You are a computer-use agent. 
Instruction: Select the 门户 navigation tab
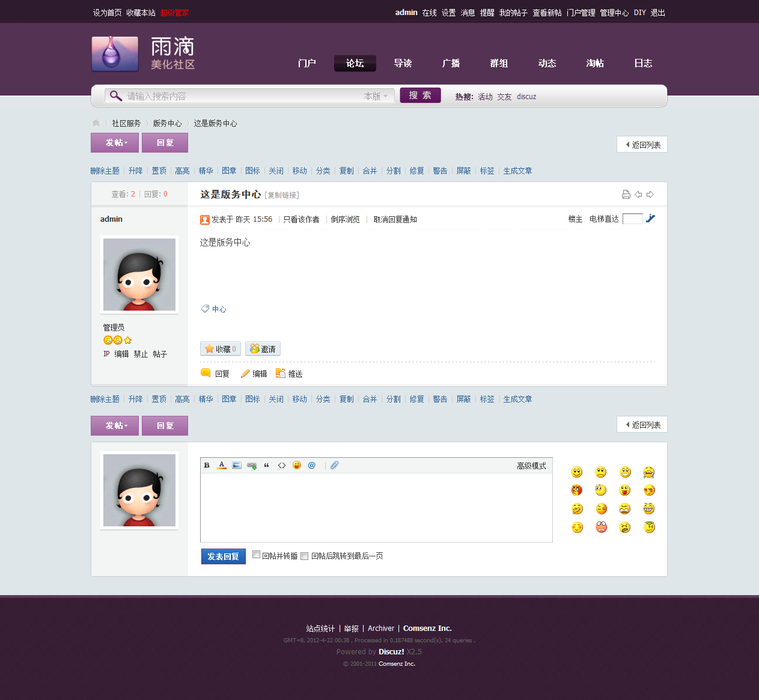coord(307,63)
